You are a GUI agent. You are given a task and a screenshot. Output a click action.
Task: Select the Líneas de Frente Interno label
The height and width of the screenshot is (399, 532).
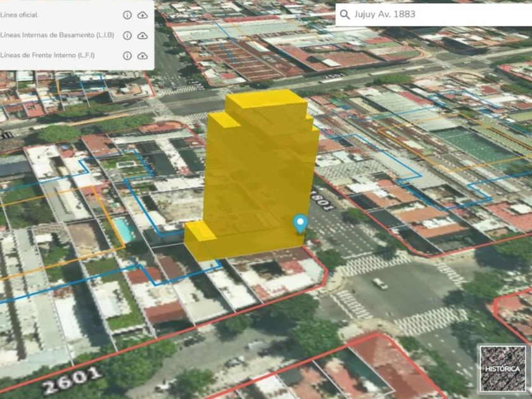click(47, 56)
